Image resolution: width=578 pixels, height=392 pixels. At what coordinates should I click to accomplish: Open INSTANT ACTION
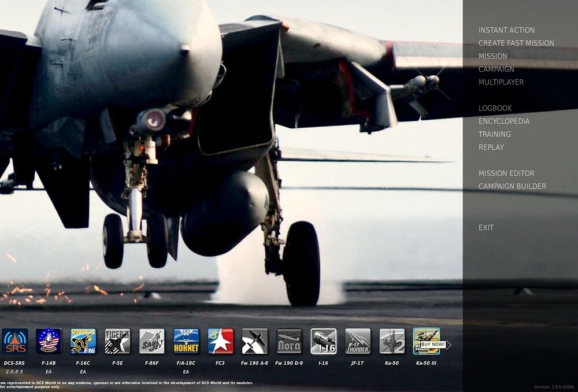coord(506,30)
